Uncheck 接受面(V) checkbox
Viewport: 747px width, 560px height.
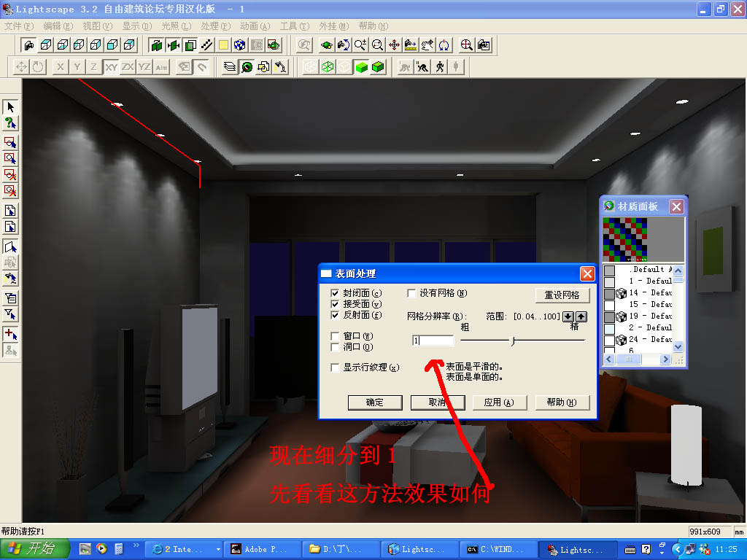335,304
